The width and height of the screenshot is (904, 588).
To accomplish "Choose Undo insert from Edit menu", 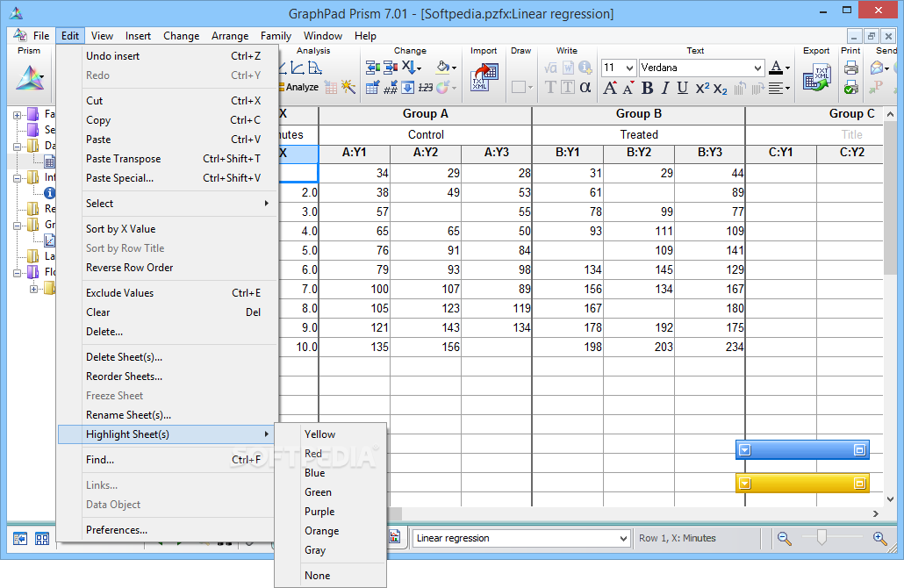I will click(168, 56).
